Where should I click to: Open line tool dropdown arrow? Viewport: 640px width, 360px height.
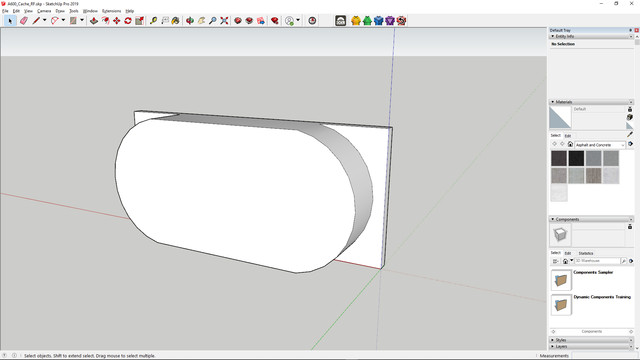click(44, 20)
